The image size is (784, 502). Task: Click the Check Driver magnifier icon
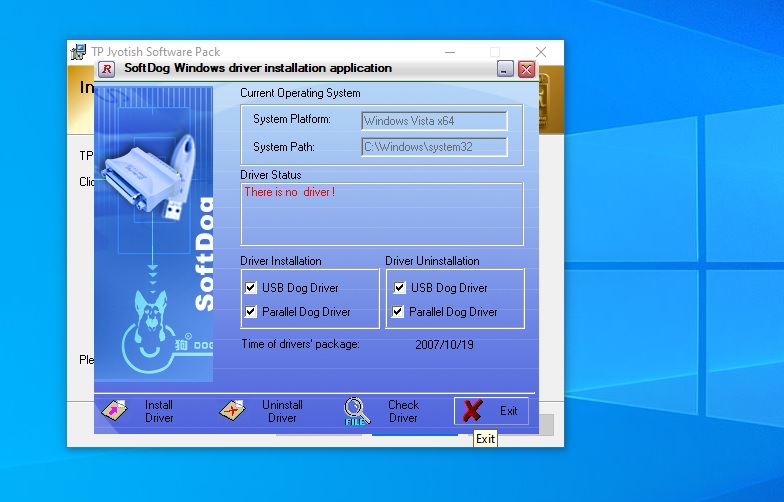pyautogui.click(x=357, y=411)
